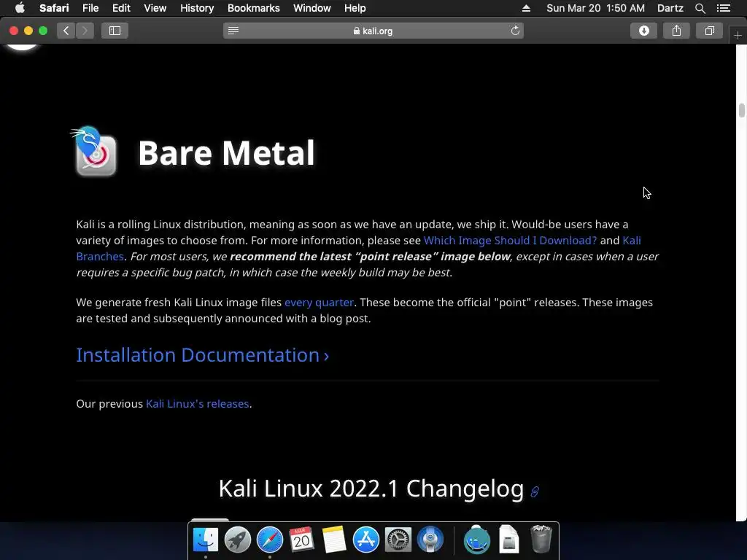The width and height of the screenshot is (747, 560).
Task: Open Spotlight search in menu bar
Action: point(700,8)
